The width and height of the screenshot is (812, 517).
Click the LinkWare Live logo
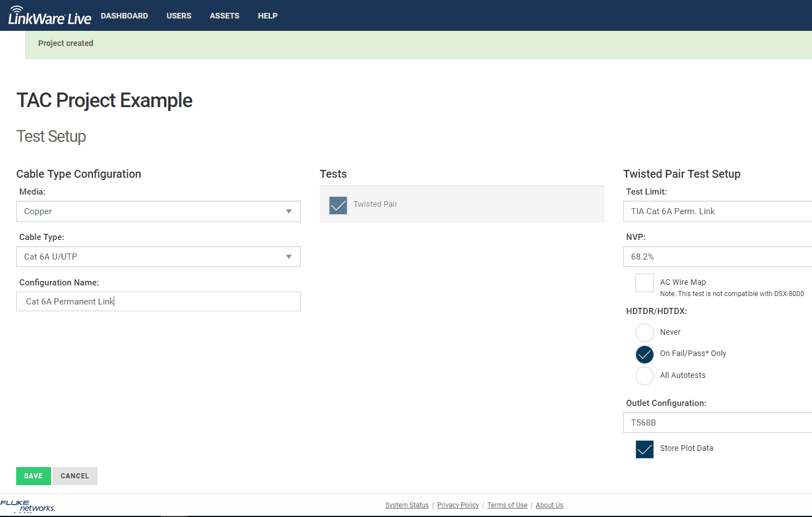pyautogui.click(x=49, y=15)
